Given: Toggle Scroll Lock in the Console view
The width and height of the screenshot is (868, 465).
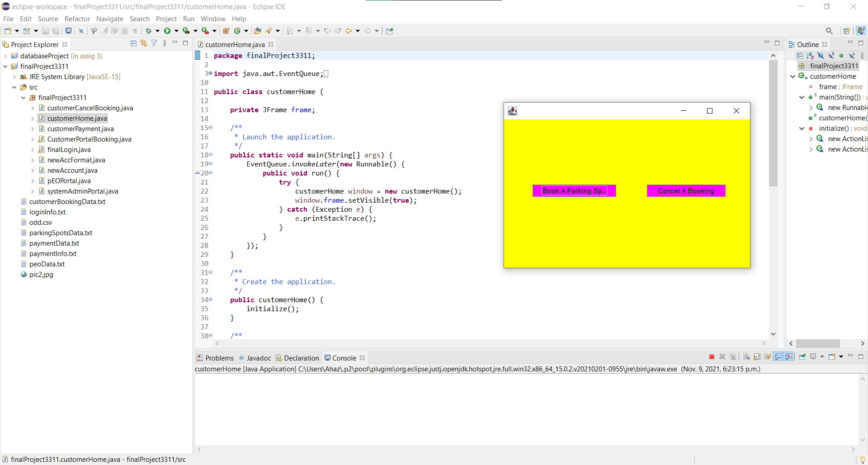Looking at the screenshot, I should [x=757, y=357].
